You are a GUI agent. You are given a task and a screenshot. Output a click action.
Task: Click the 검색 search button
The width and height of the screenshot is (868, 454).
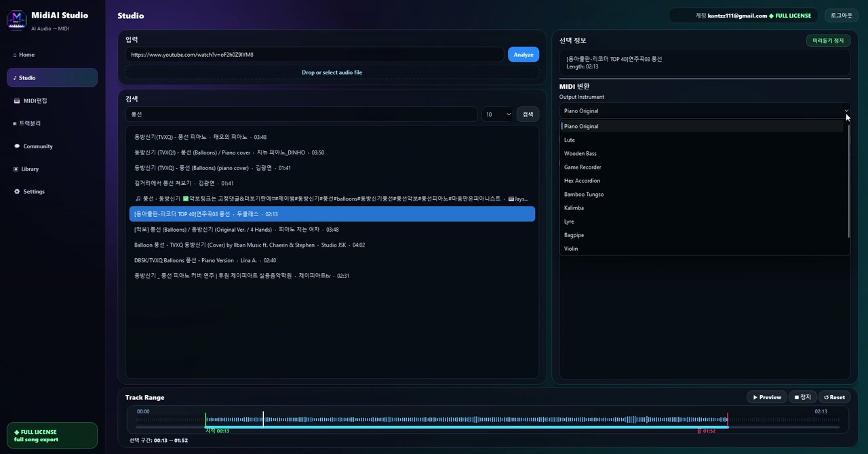pos(528,115)
